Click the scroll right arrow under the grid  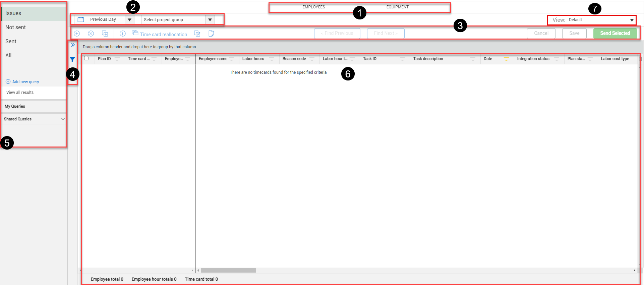coord(634,271)
